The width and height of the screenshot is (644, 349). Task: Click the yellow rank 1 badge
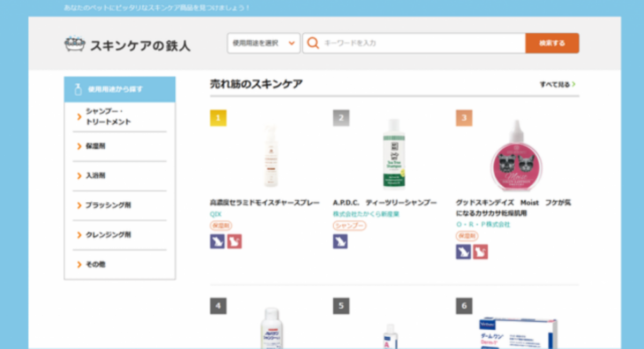point(218,118)
